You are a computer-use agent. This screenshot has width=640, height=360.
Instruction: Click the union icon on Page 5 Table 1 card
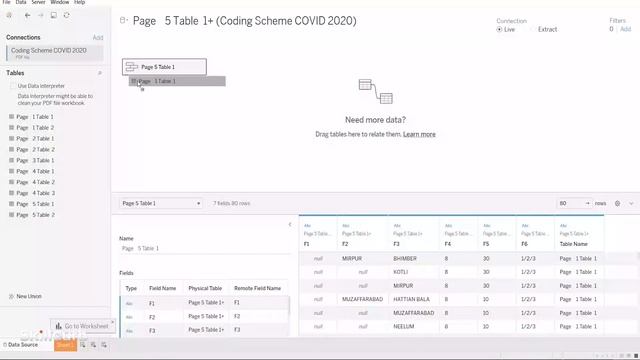pyautogui.click(x=131, y=67)
